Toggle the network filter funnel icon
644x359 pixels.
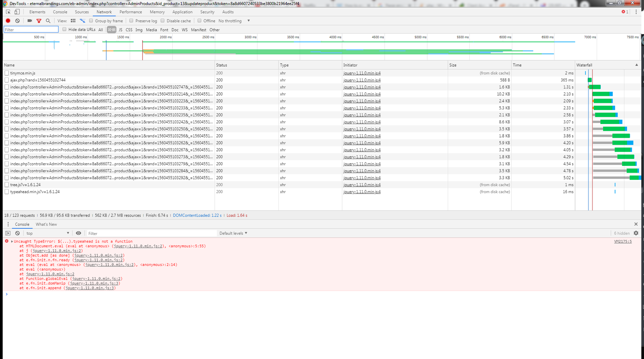39,21
